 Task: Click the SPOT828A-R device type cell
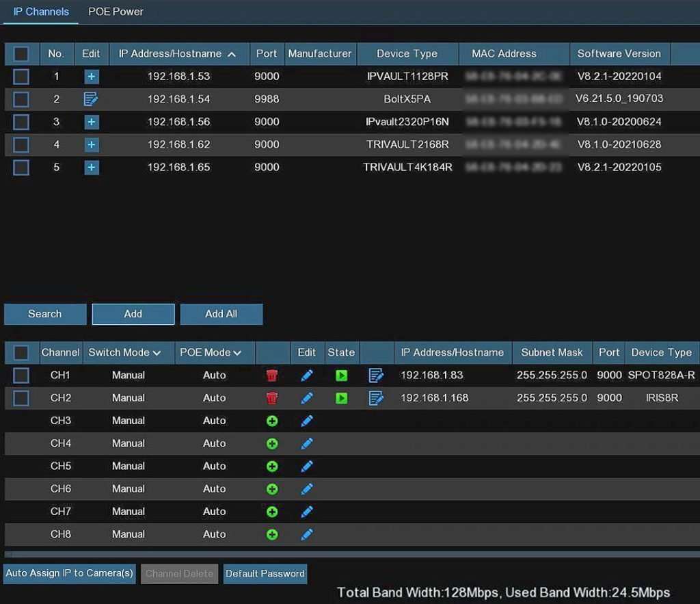(x=661, y=376)
